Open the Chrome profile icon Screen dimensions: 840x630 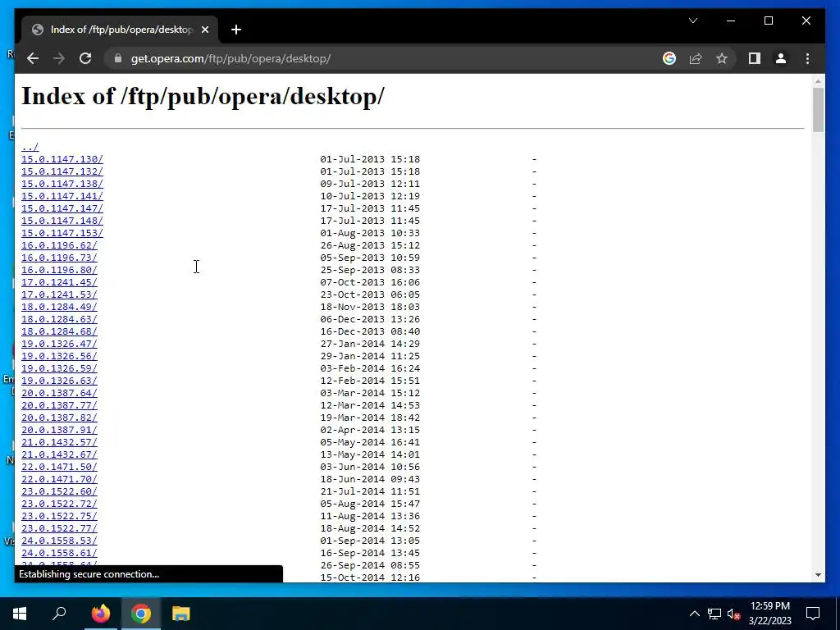click(781, 58)
